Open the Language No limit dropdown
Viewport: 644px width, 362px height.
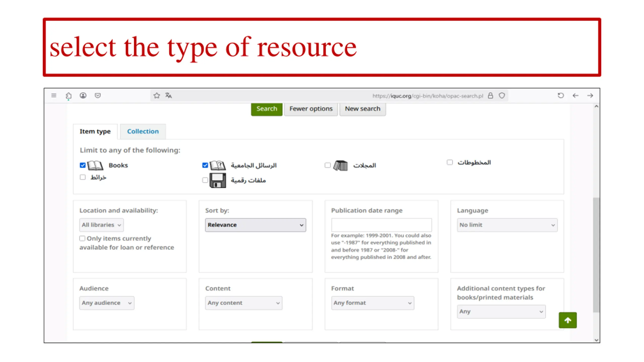point(507,225)
